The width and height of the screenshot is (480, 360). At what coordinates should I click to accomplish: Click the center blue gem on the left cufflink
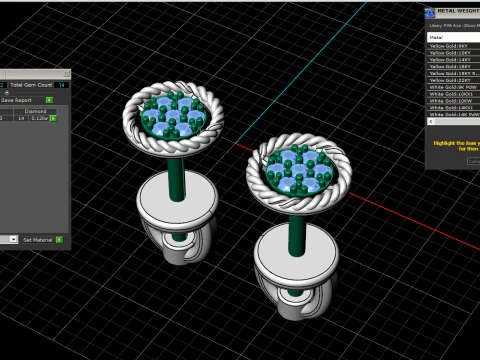click(173, 115)
